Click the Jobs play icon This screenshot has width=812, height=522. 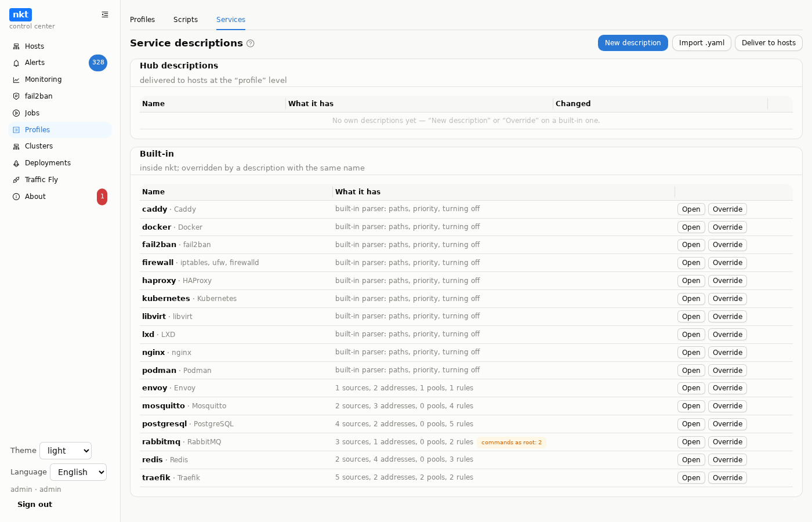pos(16,113)
